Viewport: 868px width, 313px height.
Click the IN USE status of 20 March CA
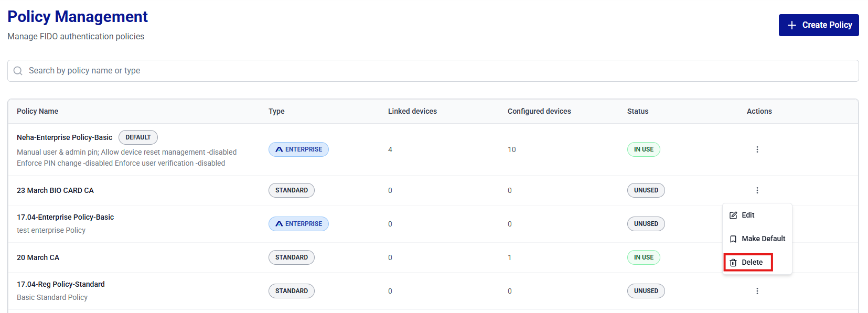(x=644, y=257)
